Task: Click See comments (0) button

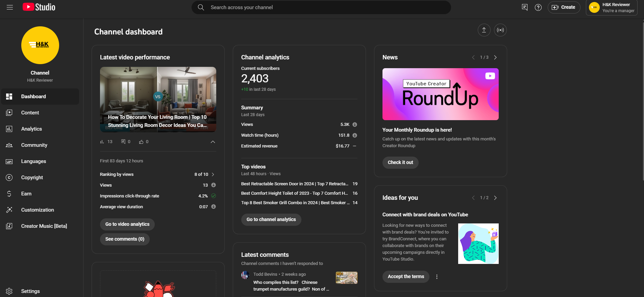Action: pyautogui.click(x=125, y=239)
